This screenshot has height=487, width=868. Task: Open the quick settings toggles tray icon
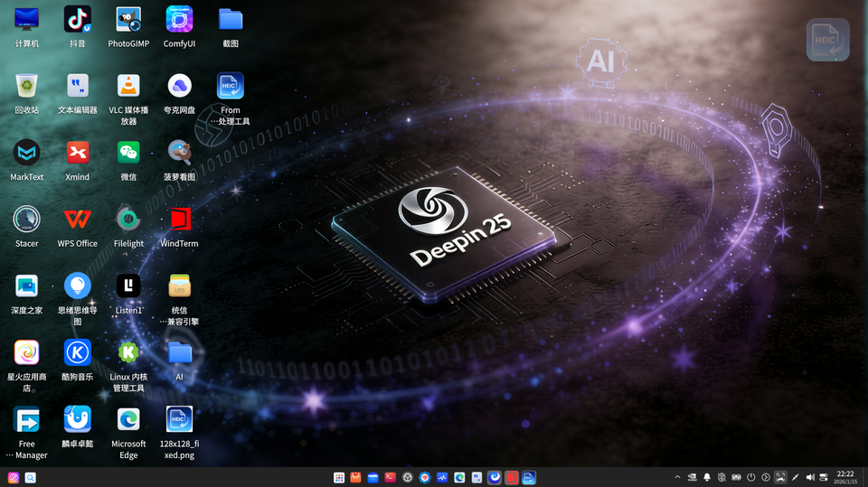(824, 477)
